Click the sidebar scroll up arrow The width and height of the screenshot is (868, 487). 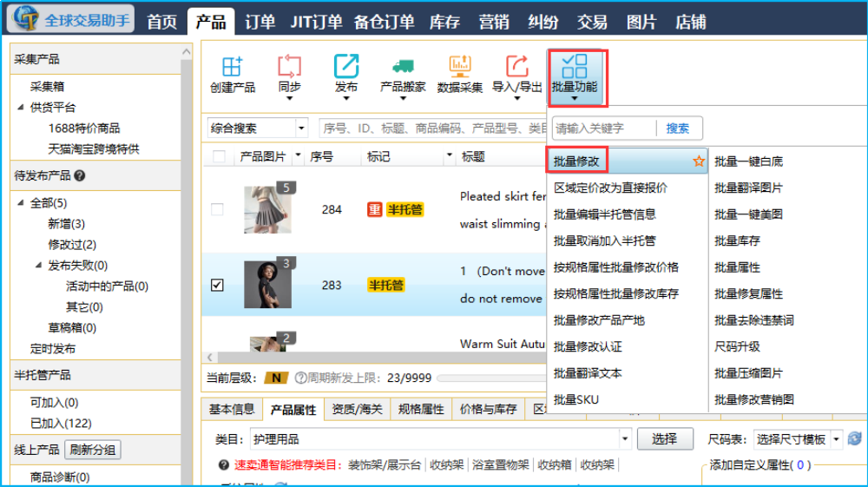[x=186, y=51]
